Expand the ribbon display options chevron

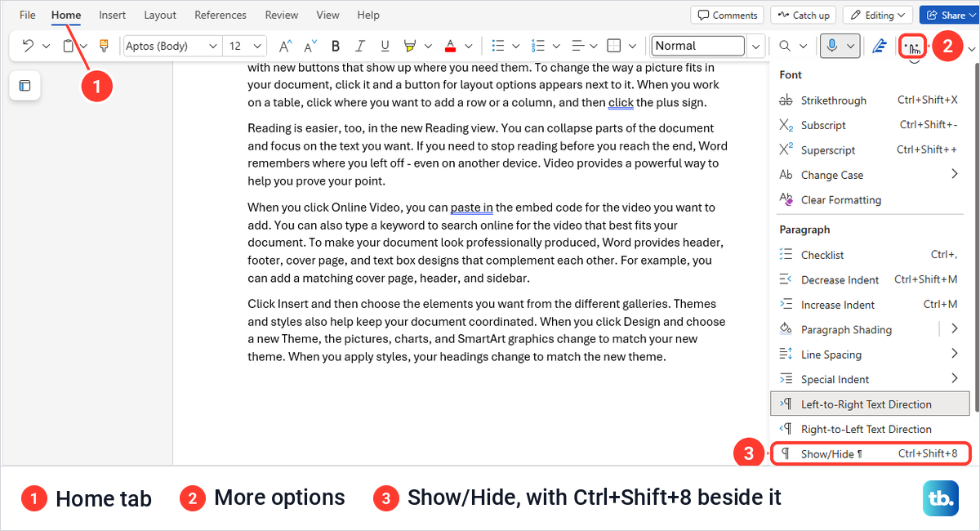[x=972, y=49]
